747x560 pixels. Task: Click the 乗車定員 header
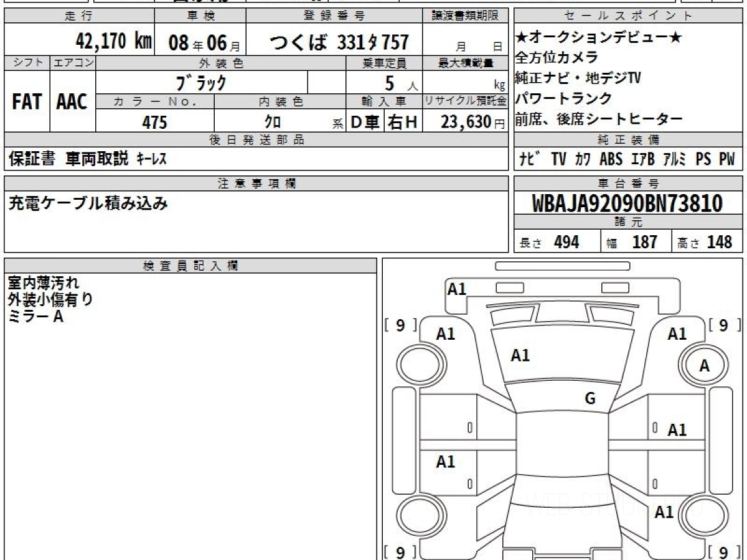[384, 63]
